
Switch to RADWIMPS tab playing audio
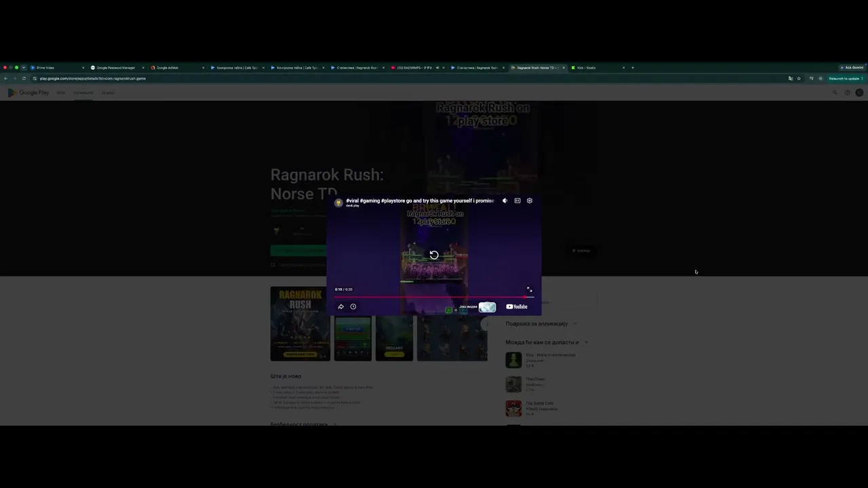[418, 68]
